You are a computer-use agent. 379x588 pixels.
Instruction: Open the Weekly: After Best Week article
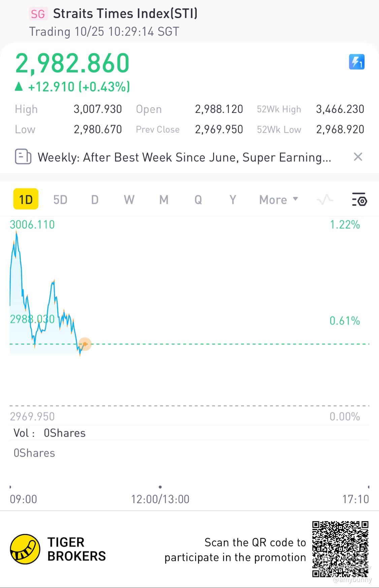(184, 157)
